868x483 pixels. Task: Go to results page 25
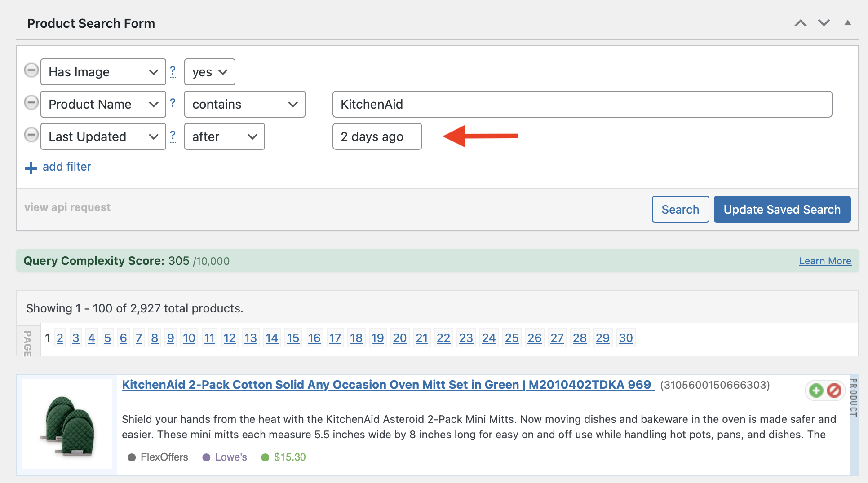click(x=512, y=338)
